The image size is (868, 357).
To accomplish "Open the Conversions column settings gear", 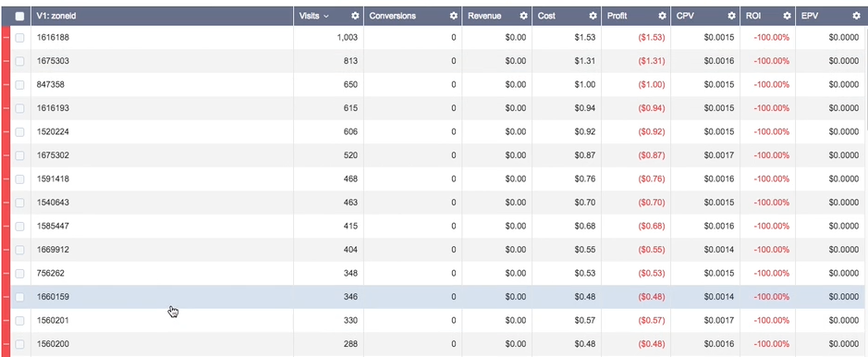I will point(454,16).
